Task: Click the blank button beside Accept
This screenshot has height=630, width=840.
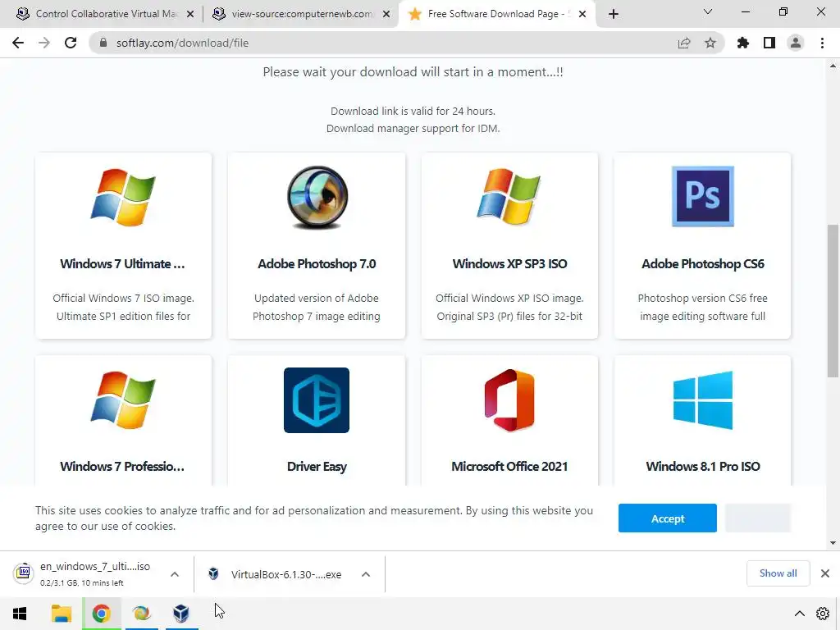Action: (757, 518)
